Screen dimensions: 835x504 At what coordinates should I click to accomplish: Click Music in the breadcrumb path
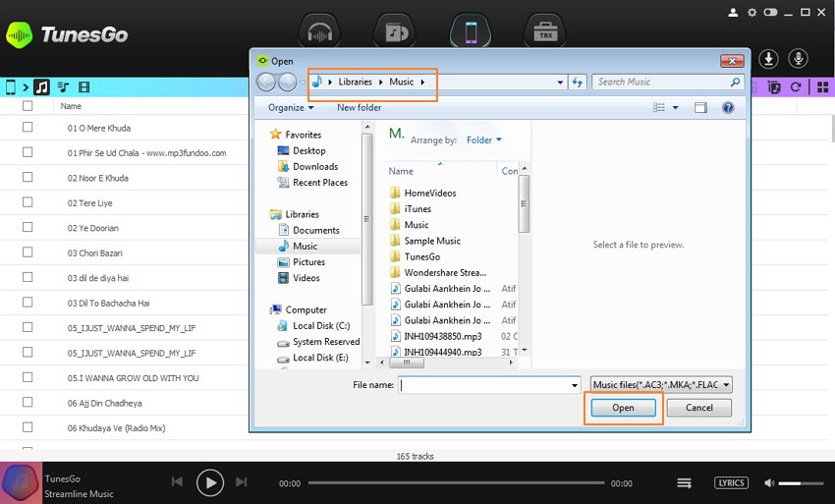402,83
